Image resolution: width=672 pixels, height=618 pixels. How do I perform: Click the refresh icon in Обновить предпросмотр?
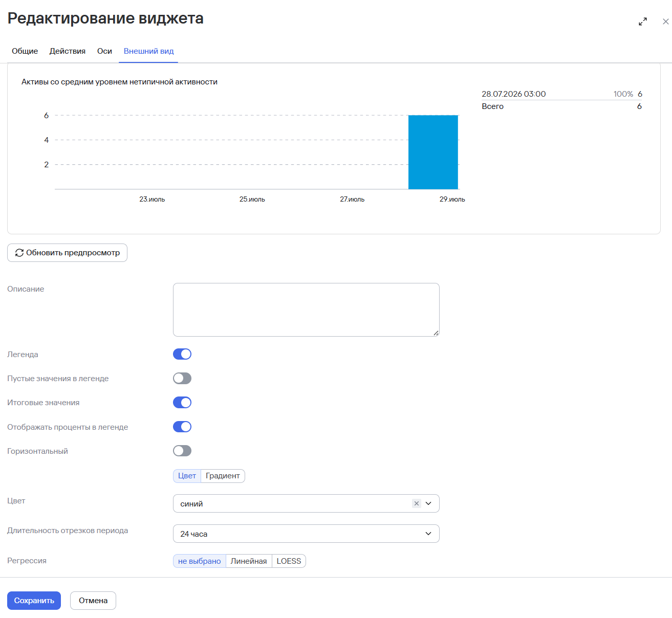point(19,253)
